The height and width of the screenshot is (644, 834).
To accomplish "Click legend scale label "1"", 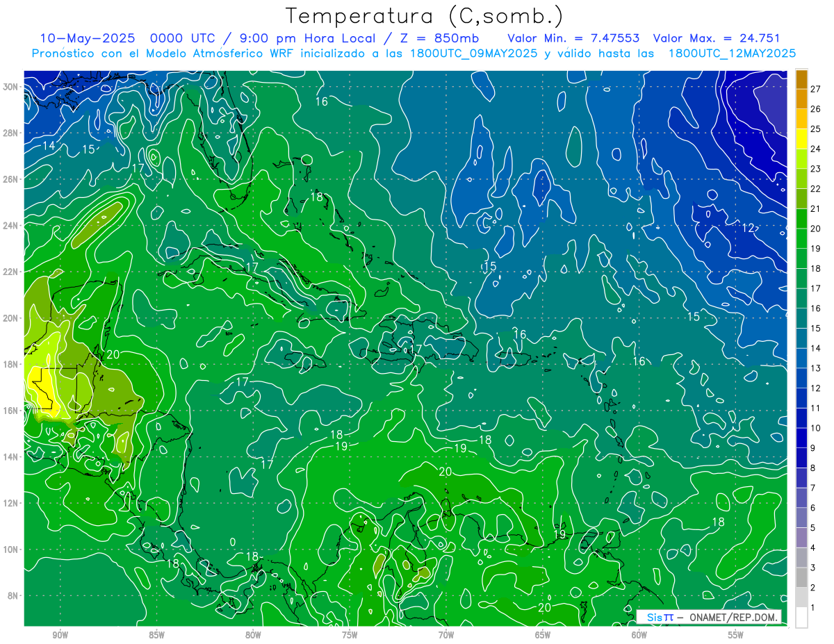I will coord(813,608).
